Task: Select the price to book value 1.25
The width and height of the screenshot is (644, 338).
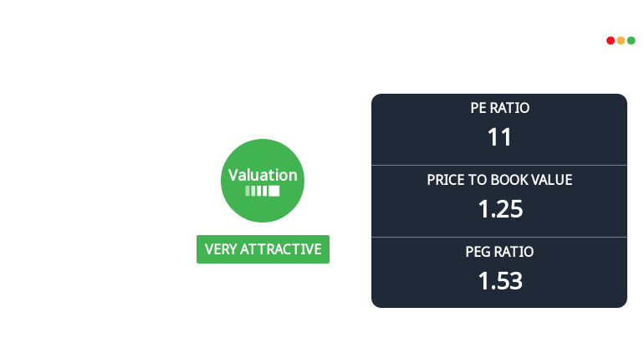Action: point(500,208)
